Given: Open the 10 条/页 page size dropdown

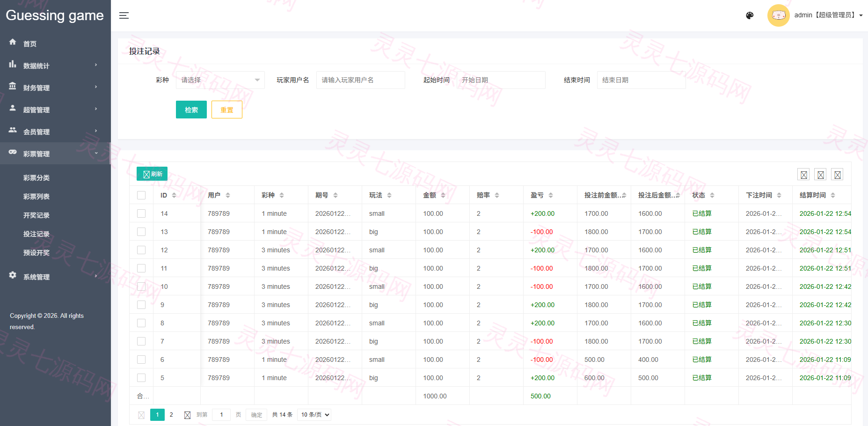Looking at the screenshot, I should click(314, 415).
